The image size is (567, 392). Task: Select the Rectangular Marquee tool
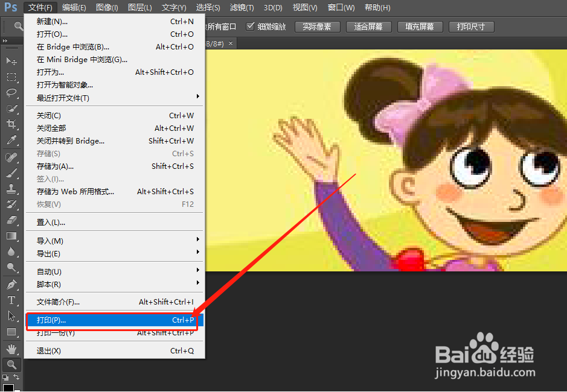[11, 77]
